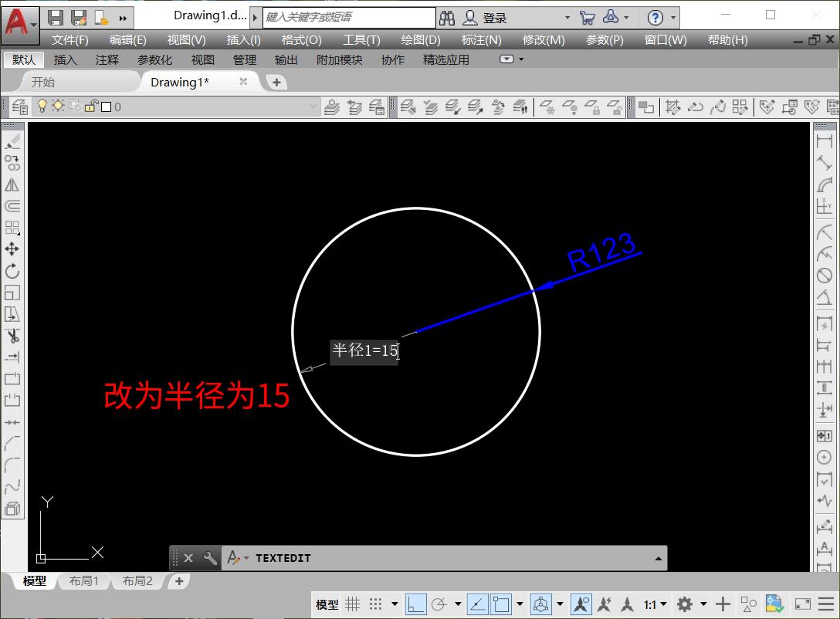Click the layer color swatch
The height and width of the screenshot is (619, 840).
[x=107, y=107]
